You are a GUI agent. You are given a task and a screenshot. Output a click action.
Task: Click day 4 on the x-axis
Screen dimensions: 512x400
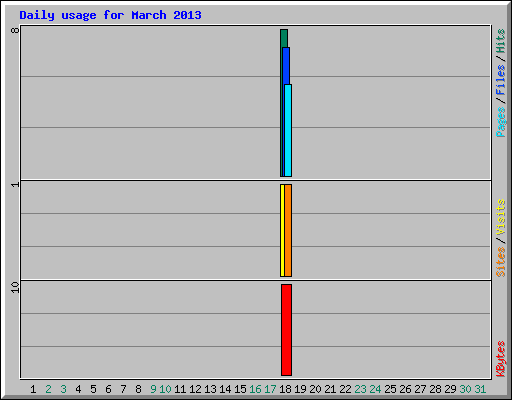(x=78, y=389)
